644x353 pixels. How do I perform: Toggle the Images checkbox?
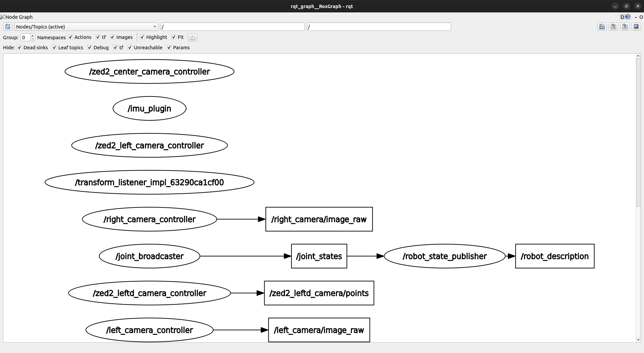coord(112,37)
